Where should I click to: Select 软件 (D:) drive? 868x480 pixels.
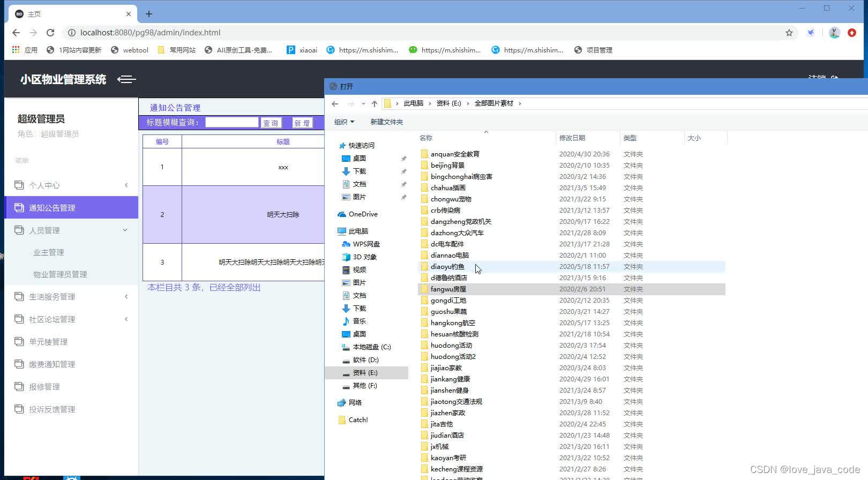click(361, 360)
